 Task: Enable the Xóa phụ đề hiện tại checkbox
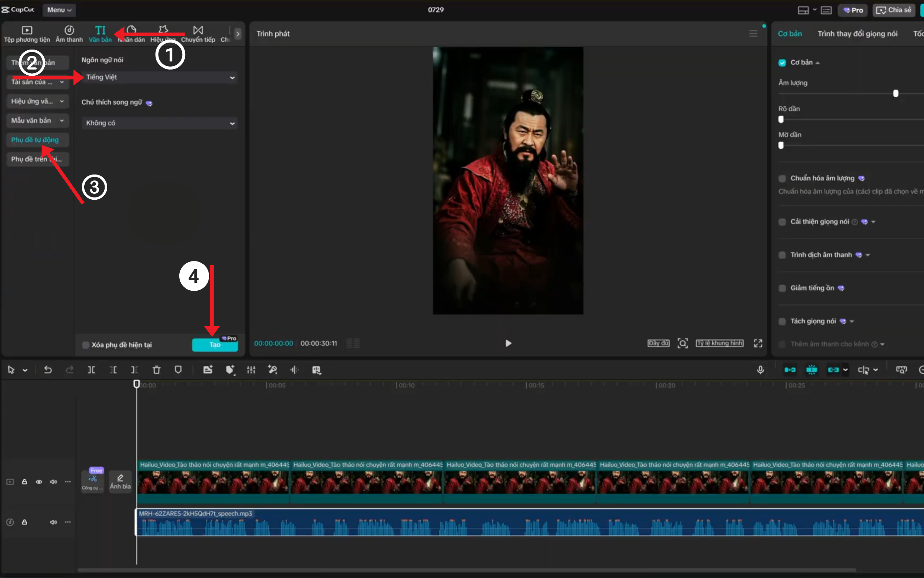tap(86, 345)
